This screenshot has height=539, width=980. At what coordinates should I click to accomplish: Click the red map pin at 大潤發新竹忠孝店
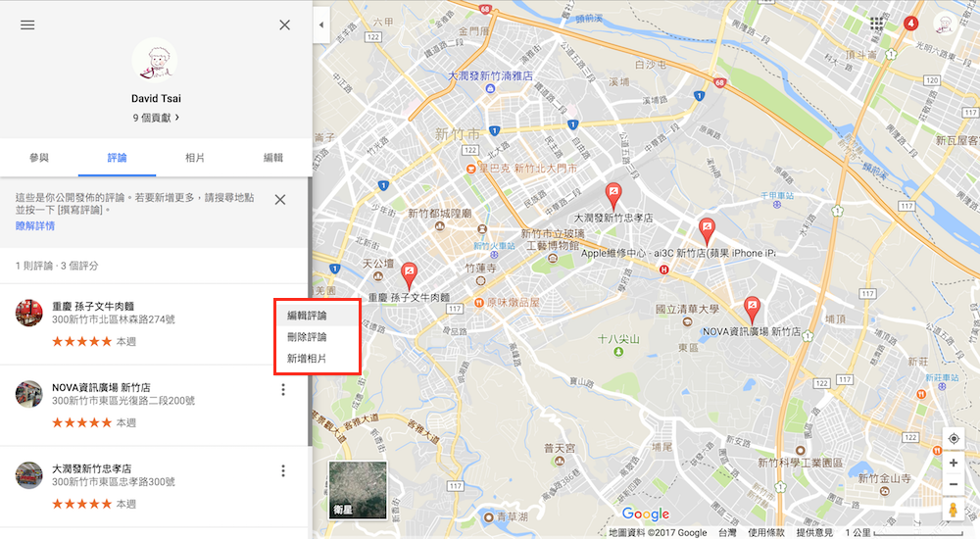point(613,196)
